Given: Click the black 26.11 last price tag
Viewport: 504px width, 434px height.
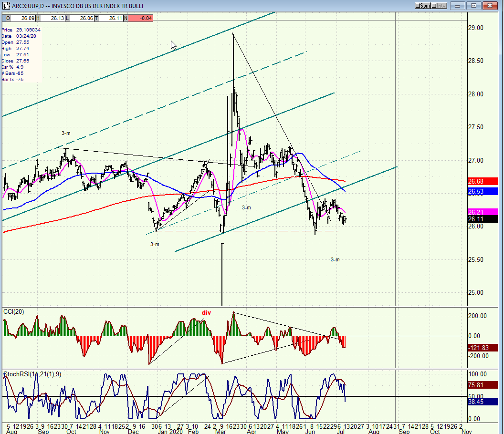Looking at the screenshot, I should click(x=483, y=219).
